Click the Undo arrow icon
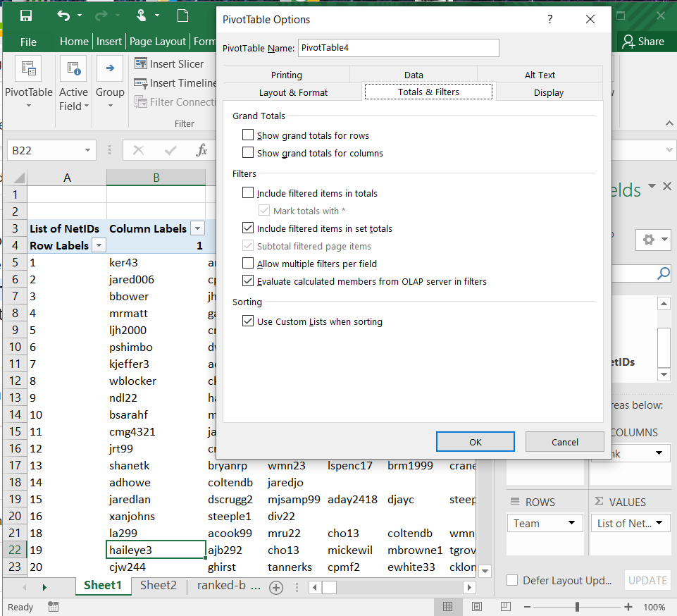 [x=63, y=16]
